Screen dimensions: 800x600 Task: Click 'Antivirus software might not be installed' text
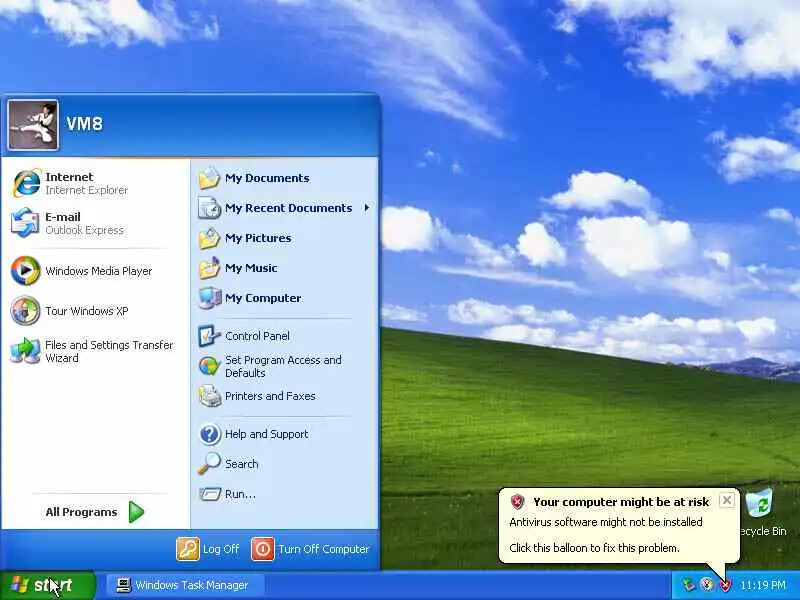tap(606, 522)
